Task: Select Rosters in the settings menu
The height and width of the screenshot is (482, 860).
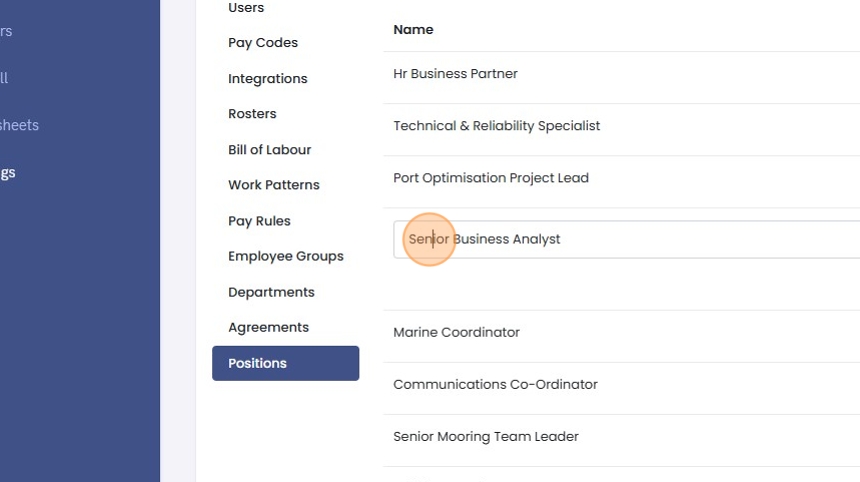Action: 252,114
